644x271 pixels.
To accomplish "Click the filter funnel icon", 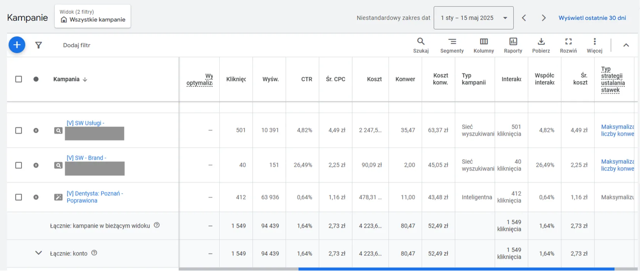I will pos(38,45).
